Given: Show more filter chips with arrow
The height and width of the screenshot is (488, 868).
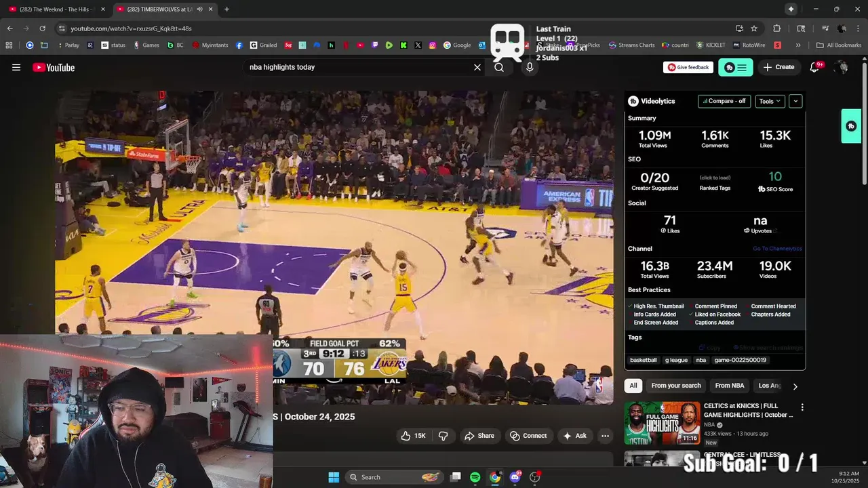Looking at the screenshot, I should pyautogui.click(x=795, y=386).
